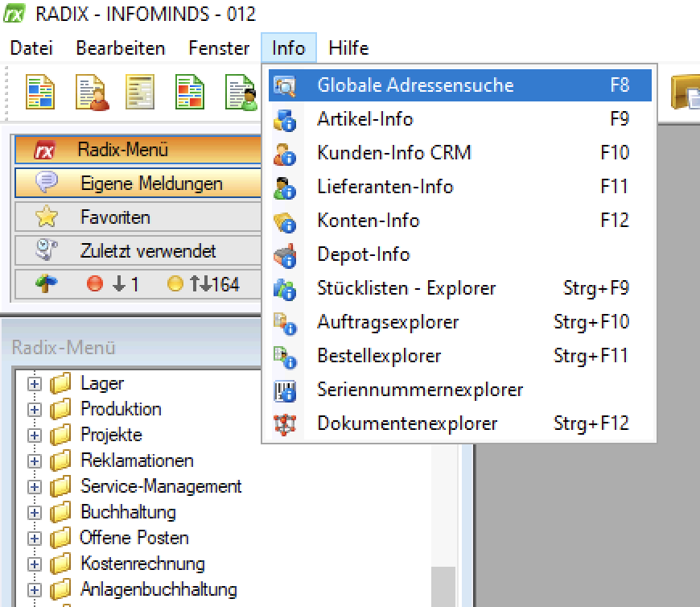700x607 pixels.
Task: Click the red-green document toolbar icon
Action: pos(190,93)
